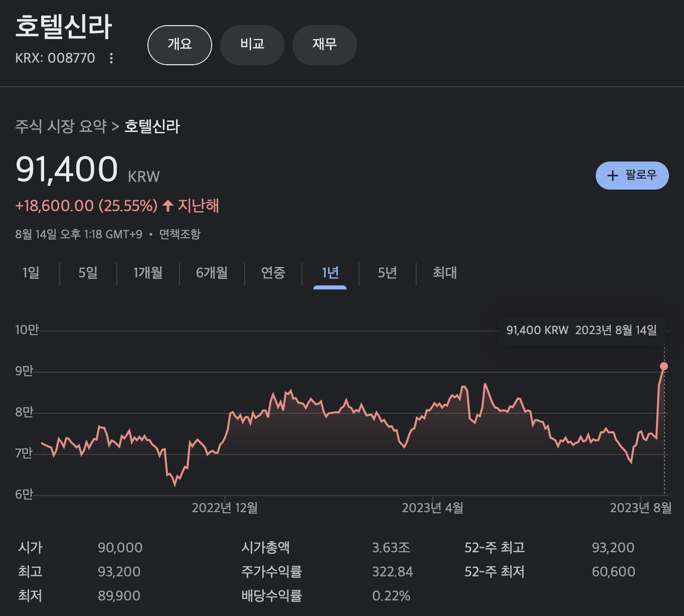Select the 1개월 chart range
This screenshot has width=684, height=616.
148,273
